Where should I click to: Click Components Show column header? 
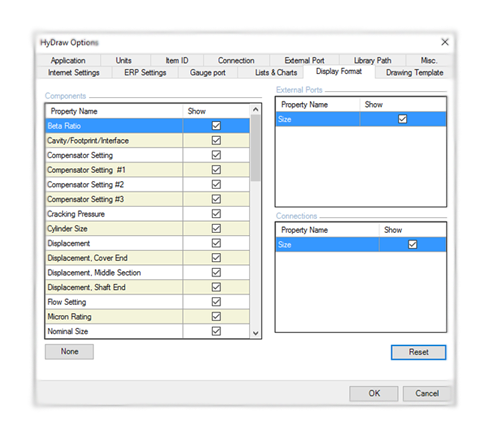(x=216, y=111)
